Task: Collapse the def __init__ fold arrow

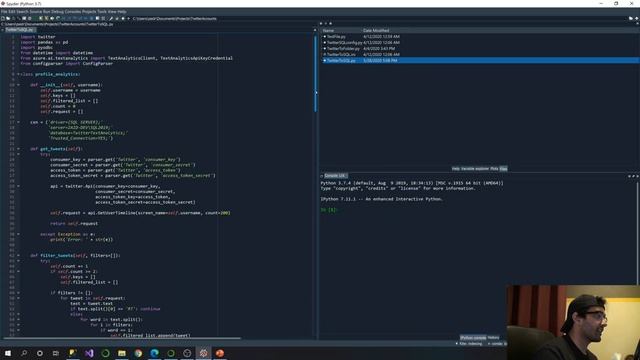Action: click(18, 85)
